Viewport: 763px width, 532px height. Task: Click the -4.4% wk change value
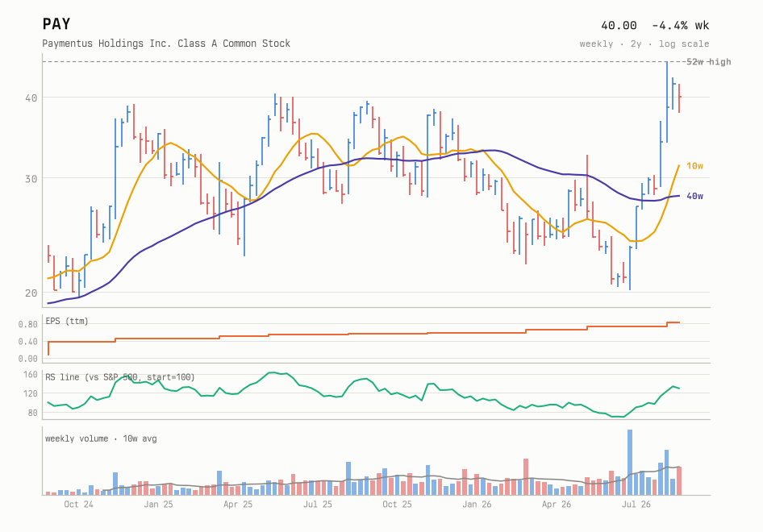pos(680,25)
